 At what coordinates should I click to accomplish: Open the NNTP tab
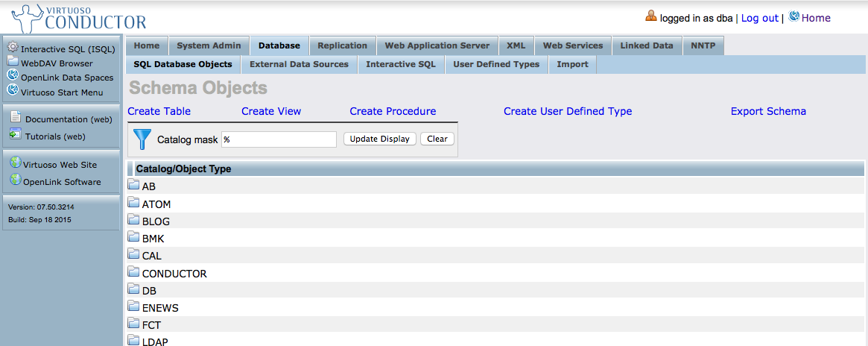click(703, 45)
